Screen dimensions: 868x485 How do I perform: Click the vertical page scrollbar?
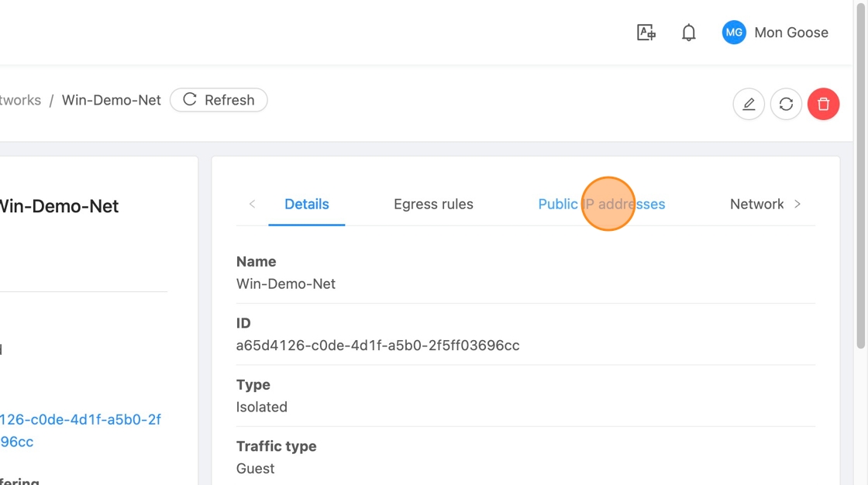(x=861, y=178)
